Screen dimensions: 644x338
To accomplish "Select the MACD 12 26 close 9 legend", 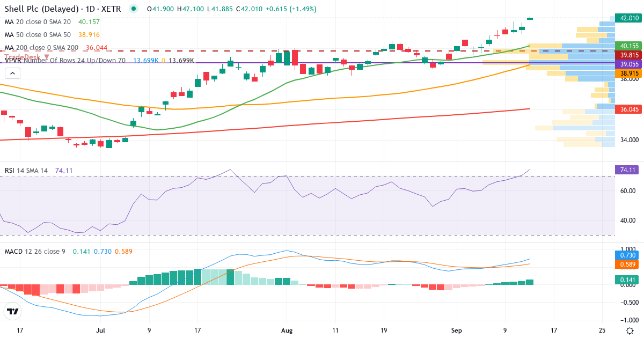I will click(35, 251).
